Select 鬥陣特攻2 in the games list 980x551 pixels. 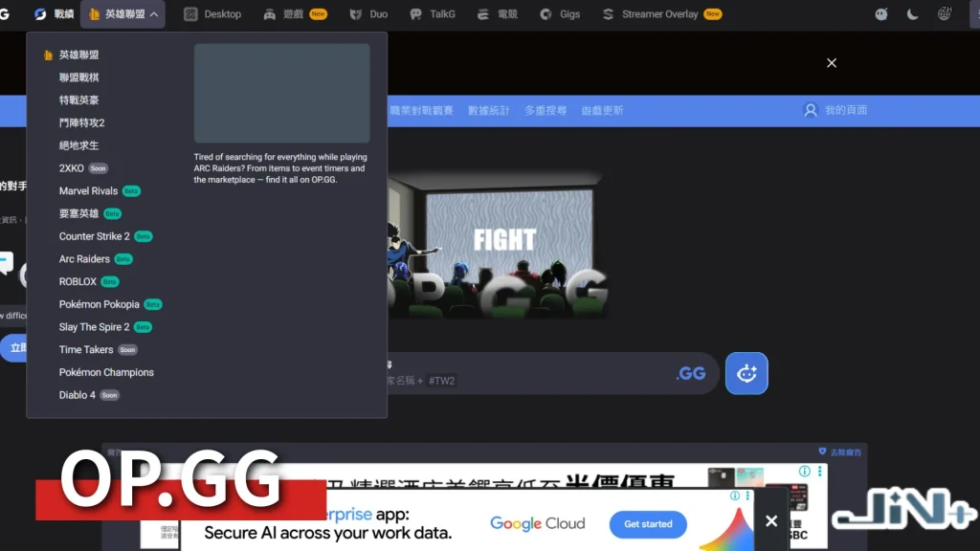pos(82,123)
